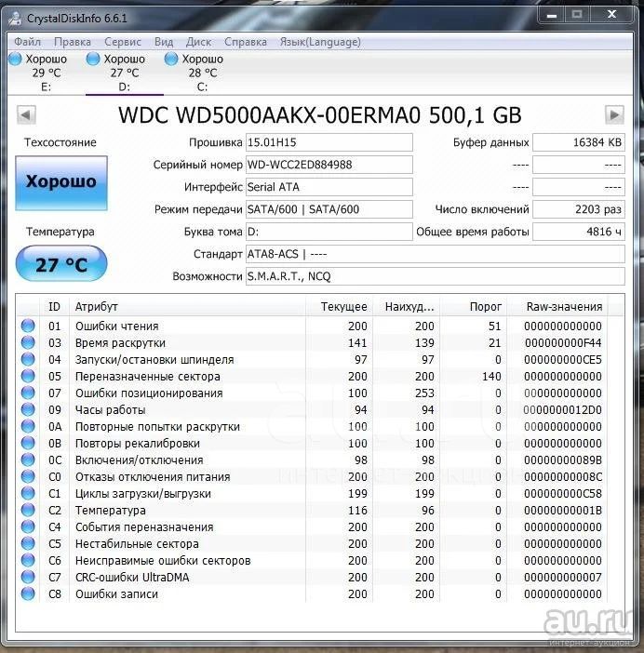Click status orb for Повторные попытки раскрутки row
644x653 pixels.
[28, 426]
